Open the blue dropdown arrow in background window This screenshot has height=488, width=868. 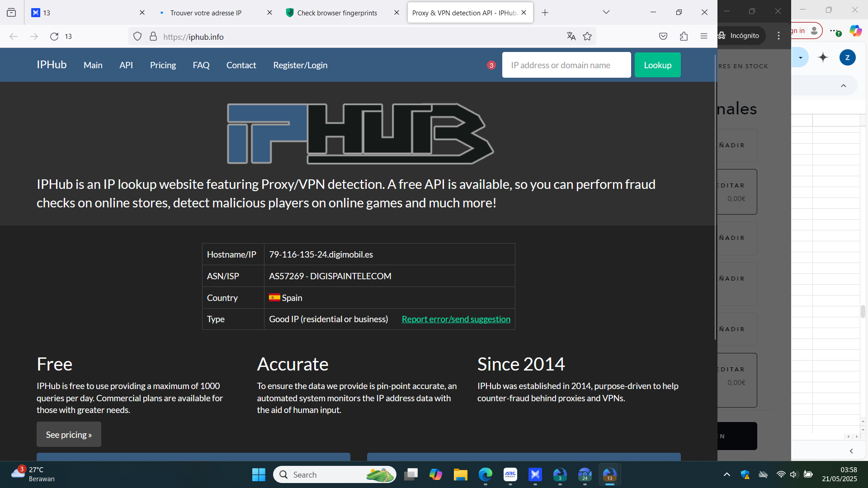[801, 58]
